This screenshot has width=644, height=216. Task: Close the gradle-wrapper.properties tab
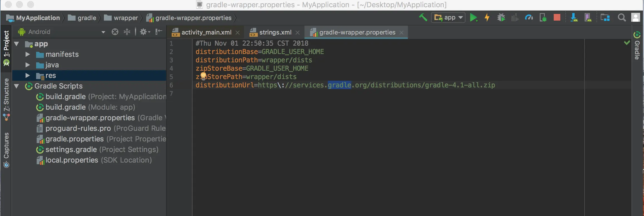(x=401, y=33)
